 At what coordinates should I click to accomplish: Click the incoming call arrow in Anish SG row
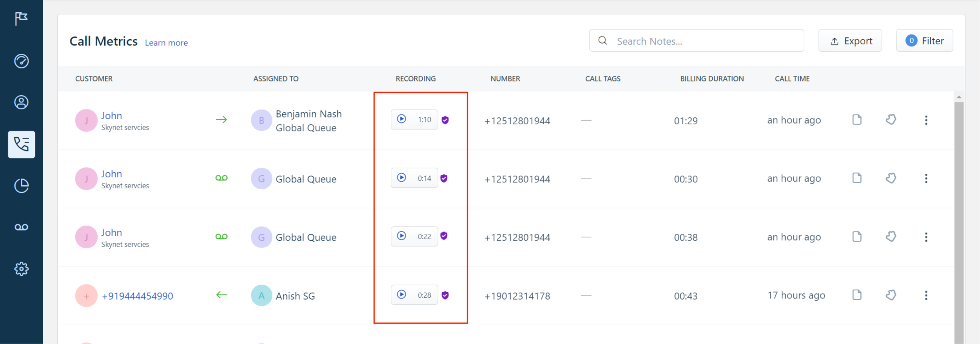(221, 295)
